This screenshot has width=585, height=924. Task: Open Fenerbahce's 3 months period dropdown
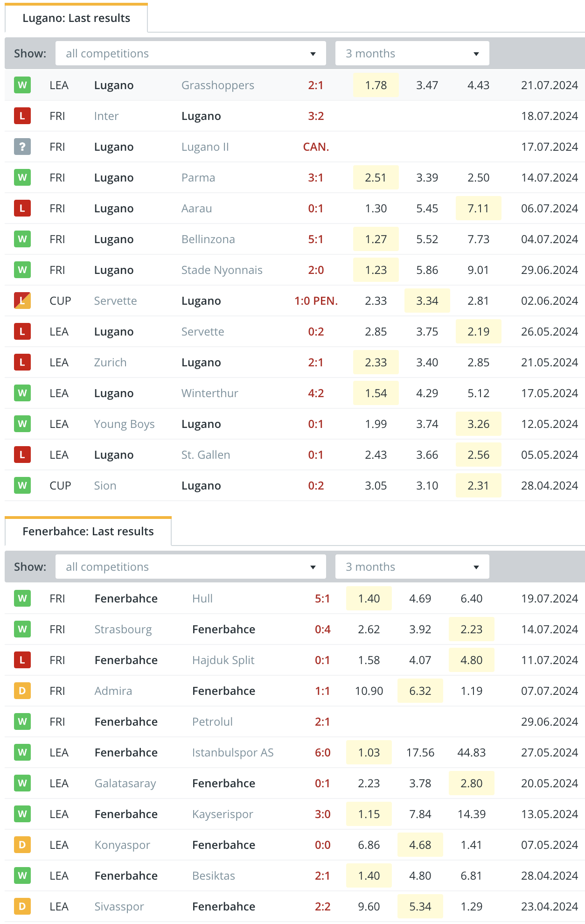[x=412, y=567]
